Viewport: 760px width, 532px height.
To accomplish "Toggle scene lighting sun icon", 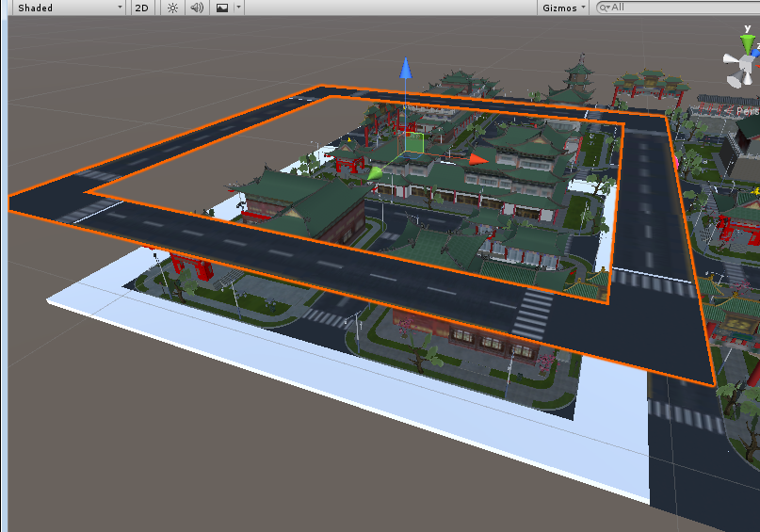I will tap(172, 8).
